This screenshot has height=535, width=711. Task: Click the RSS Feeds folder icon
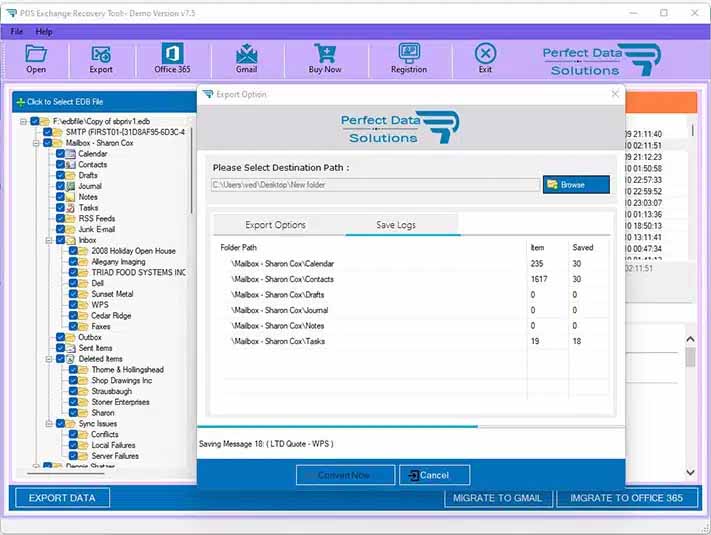click(x=70, y=219)
